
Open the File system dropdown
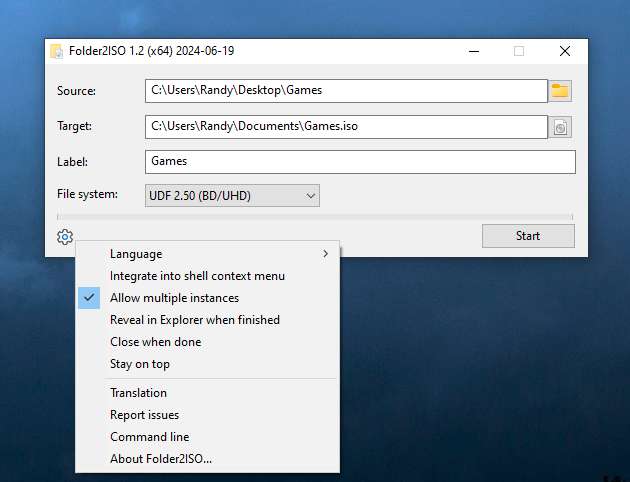click(232, 196)
